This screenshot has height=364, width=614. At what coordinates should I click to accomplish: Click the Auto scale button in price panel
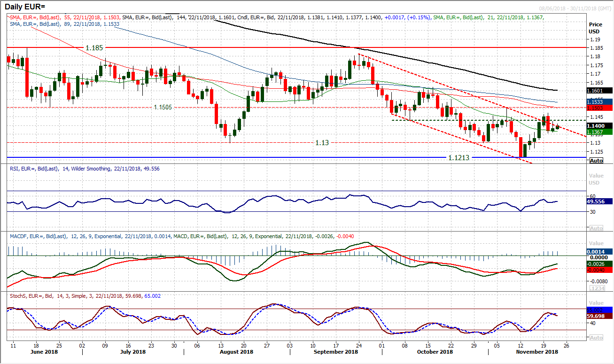pos(596,160)
